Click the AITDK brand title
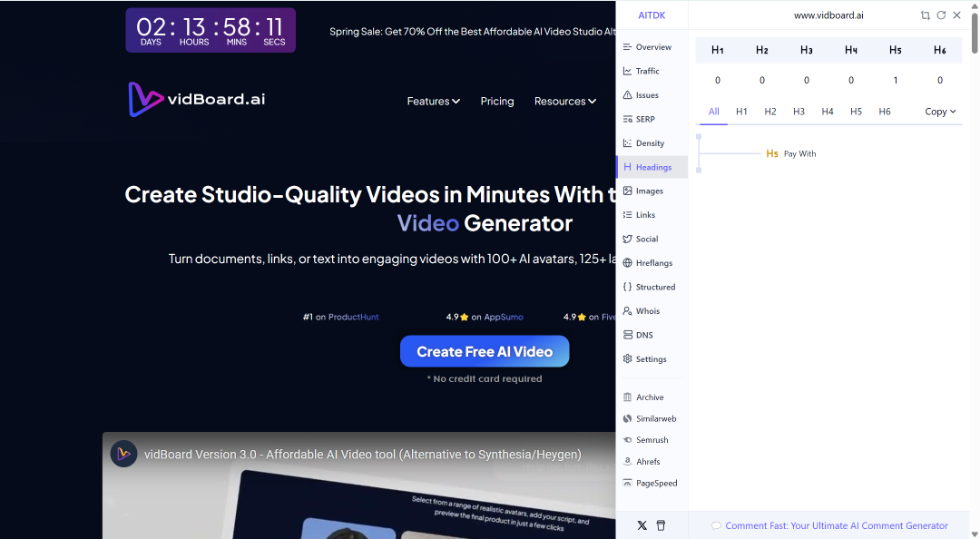The height and width of the screenshot is (539, 980). coord(652,15)
